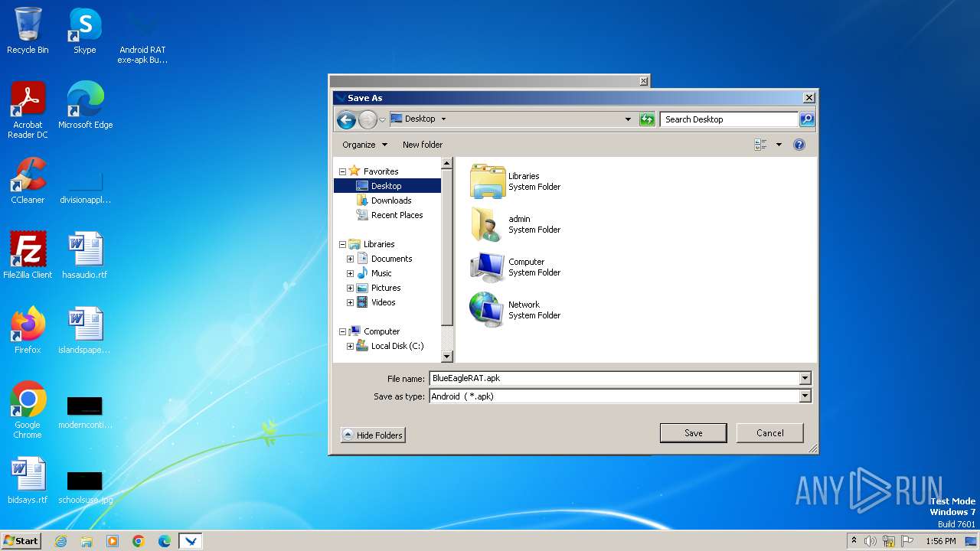This screenshot has height=551, width=980.
Task: Collapse the Computer tree group
Action: click(x=342, y=331)
